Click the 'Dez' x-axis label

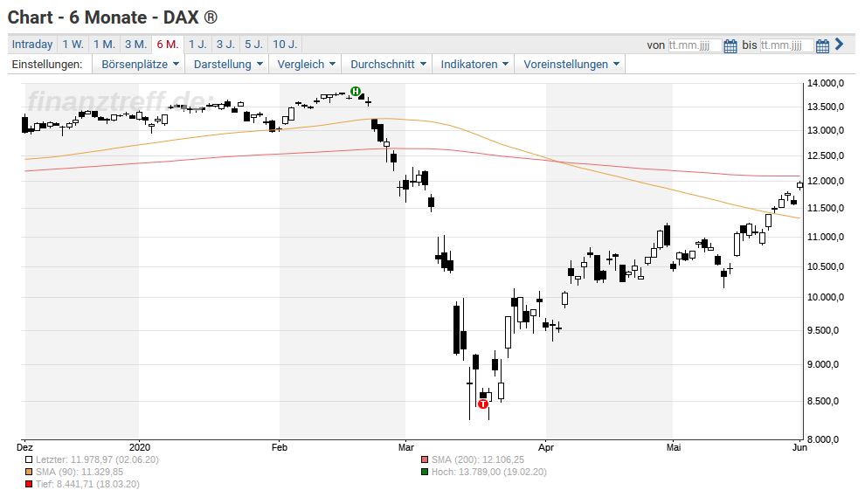pos(24,447)
